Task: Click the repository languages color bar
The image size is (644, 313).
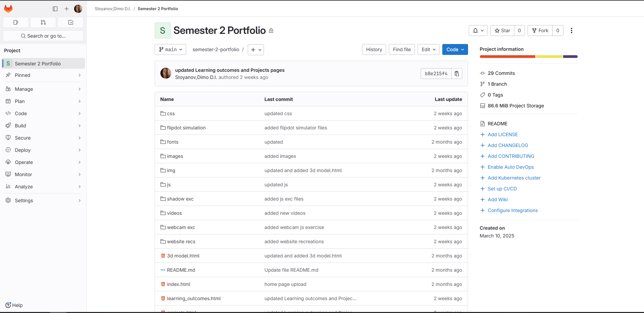Action: 528,57
